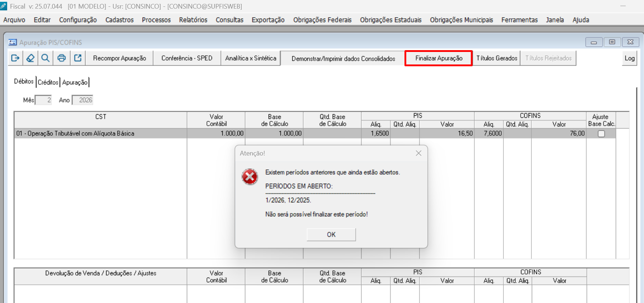
Task: Click the Recompor Apuração button
Action: point(119,58)
